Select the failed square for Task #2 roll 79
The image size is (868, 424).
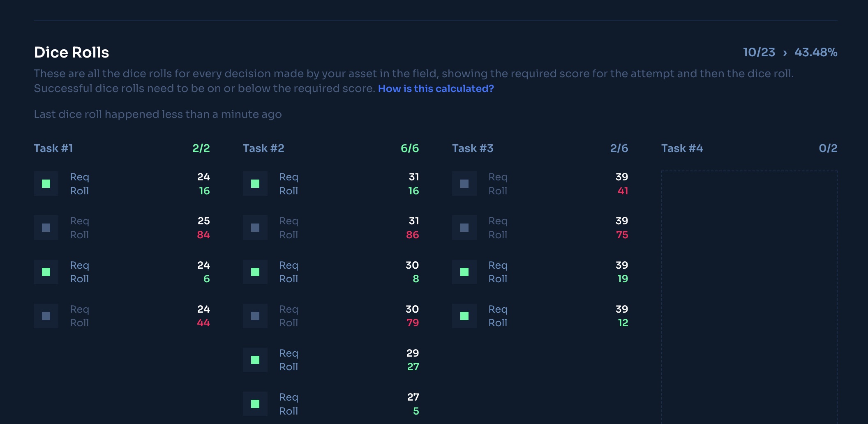(255, 316)
